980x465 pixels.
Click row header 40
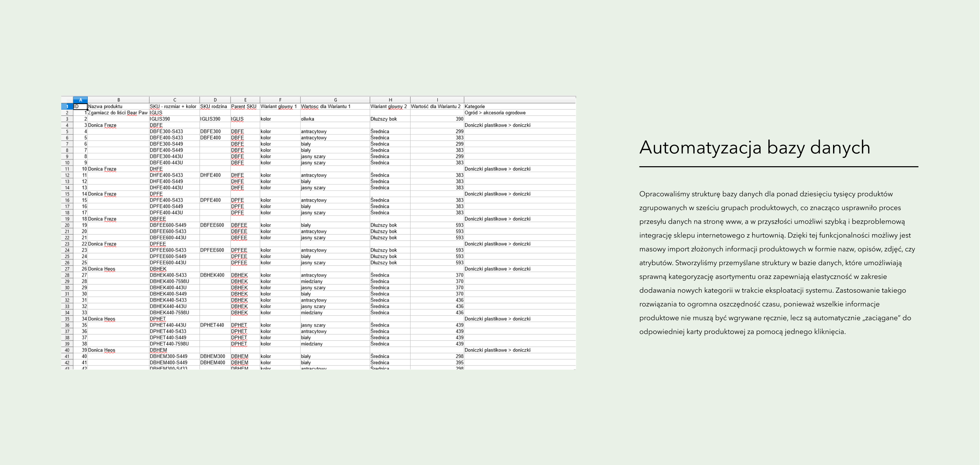click(x=67, y=350)
